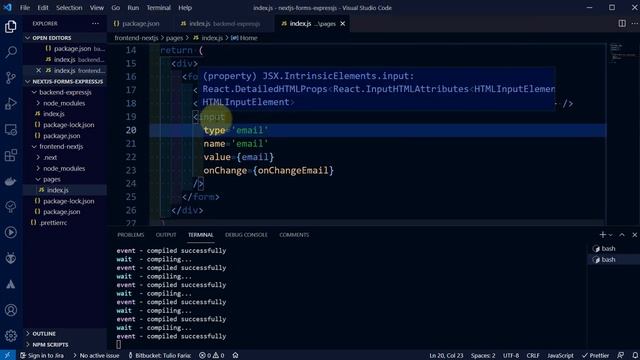This screenshot has height=360, width=640.
Task: Close the index.js pages editor tab
Action: [x=342, y=24]
